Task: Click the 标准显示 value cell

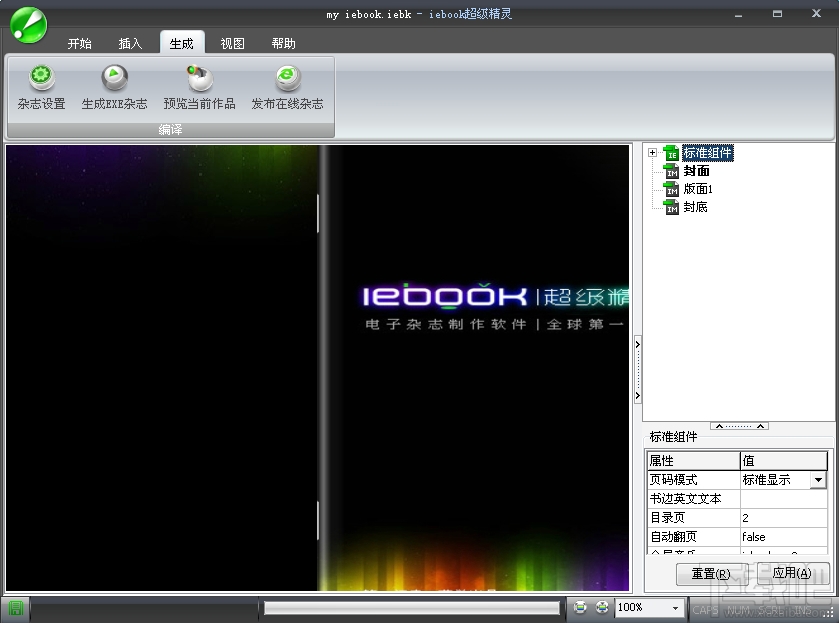Action: pos(775,480)
